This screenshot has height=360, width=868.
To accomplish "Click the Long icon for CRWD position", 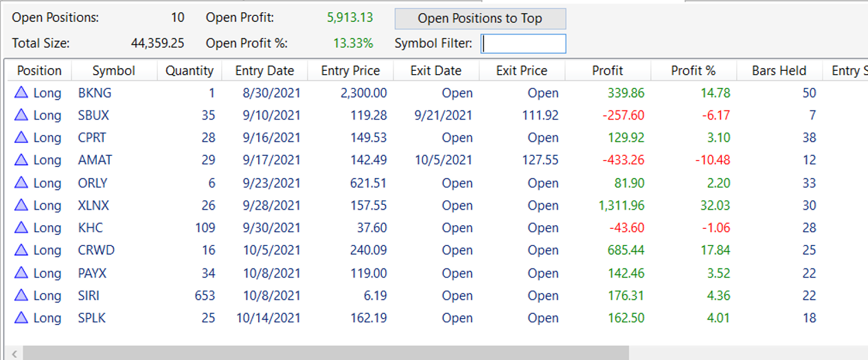I will point(21,250).
